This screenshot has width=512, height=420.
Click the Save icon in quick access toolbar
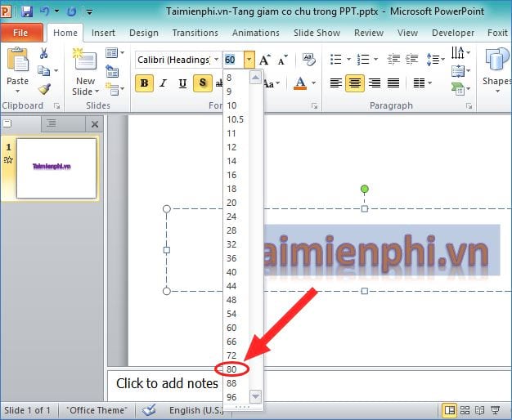[x=27, y=12]
